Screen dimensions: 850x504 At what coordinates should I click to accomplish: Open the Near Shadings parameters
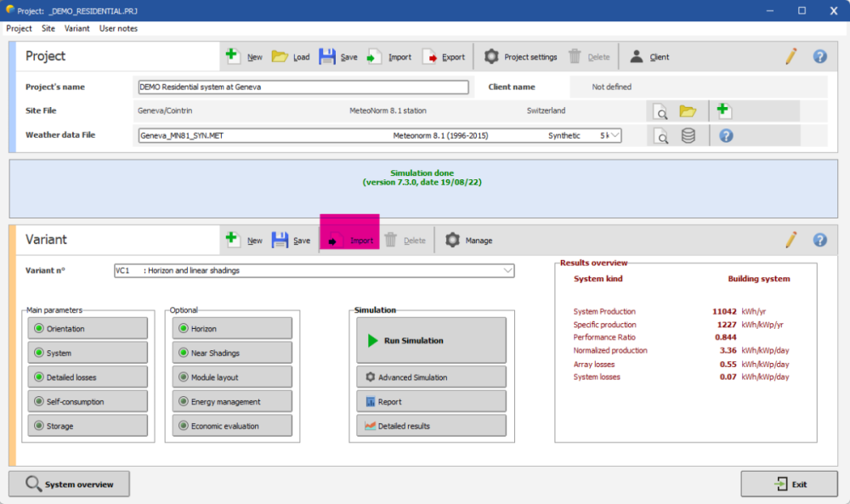[x=232, y=353]
